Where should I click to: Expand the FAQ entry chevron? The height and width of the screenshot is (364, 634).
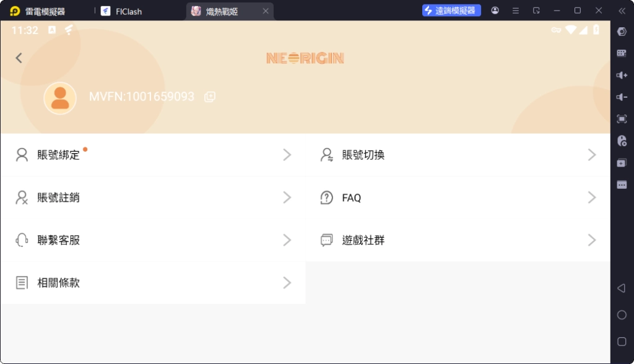tap(591, 197)
